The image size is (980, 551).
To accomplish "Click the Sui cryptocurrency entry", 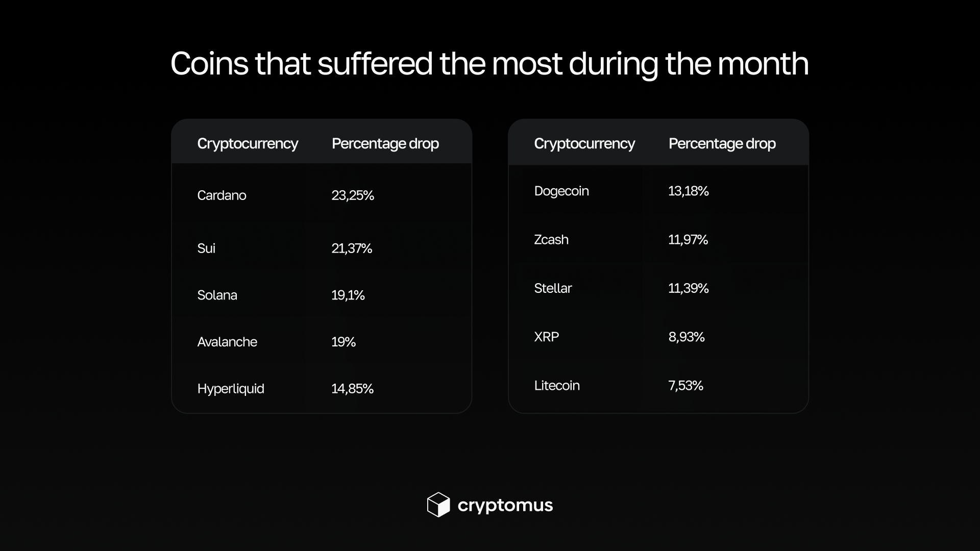I will coord(206,248).
